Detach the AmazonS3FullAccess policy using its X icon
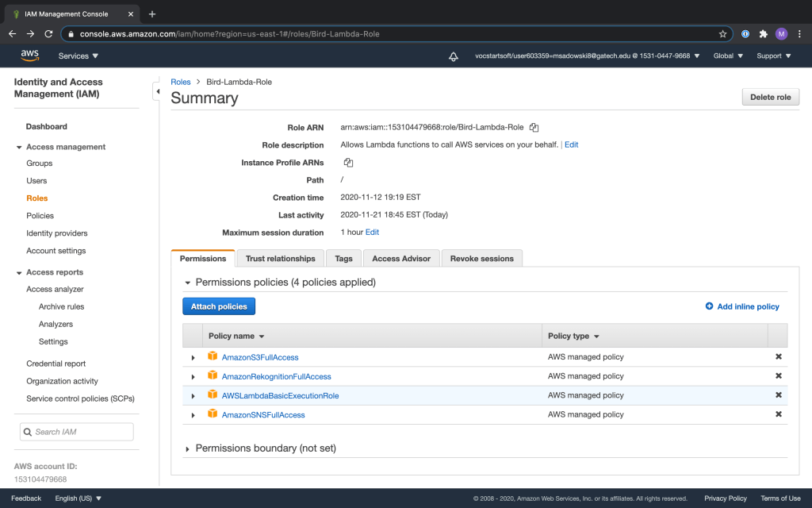This screenshot has width=812, height=508. 778,357
